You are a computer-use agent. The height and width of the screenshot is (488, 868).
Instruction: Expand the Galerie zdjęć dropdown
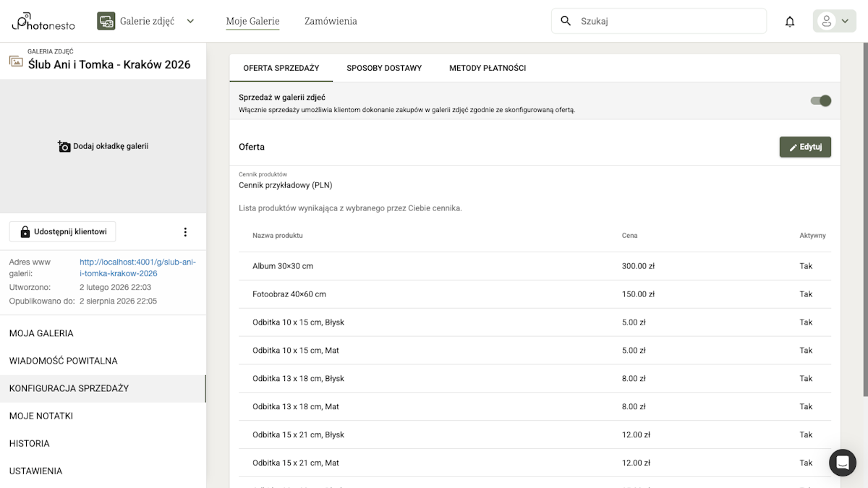190,21
